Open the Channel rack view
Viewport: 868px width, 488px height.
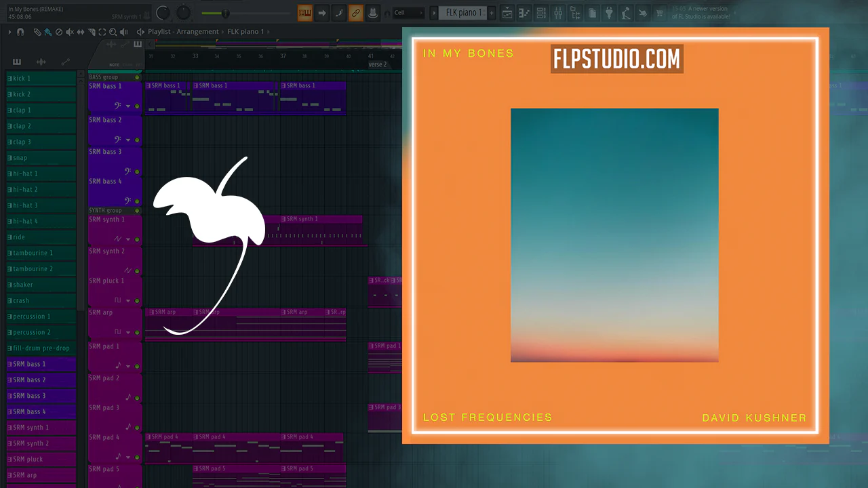point(541,13)
